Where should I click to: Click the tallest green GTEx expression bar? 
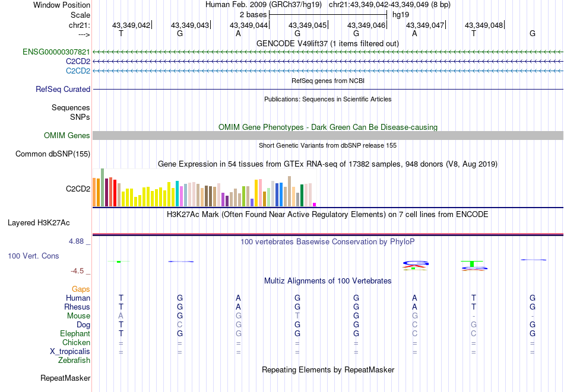pyautogui.click(x=103, y=187)
